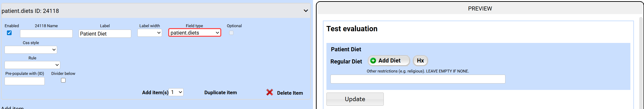
Task: Click the Pre-populate with (ID) field
Action: 25,81
